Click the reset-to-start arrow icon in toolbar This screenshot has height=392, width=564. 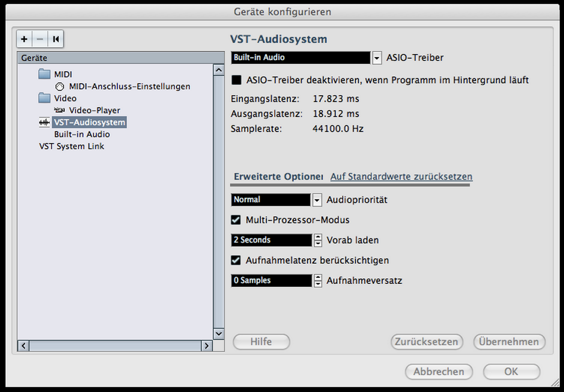56,39
